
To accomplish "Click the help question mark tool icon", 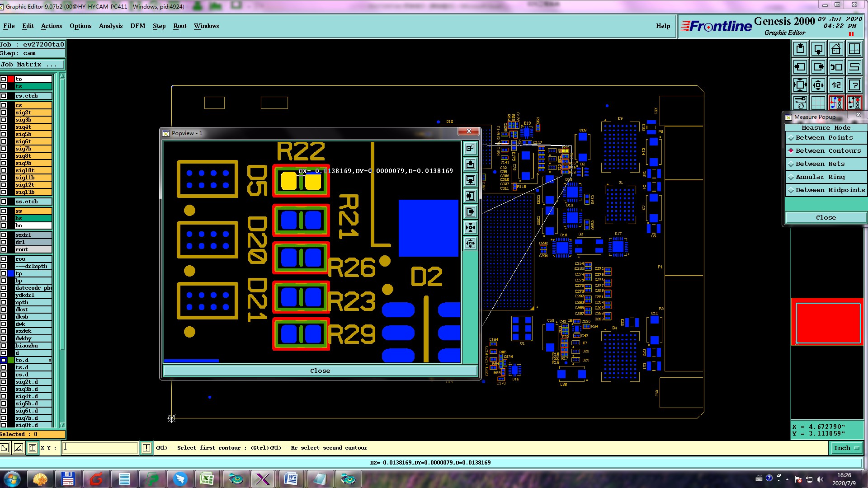I will [854, 85].
